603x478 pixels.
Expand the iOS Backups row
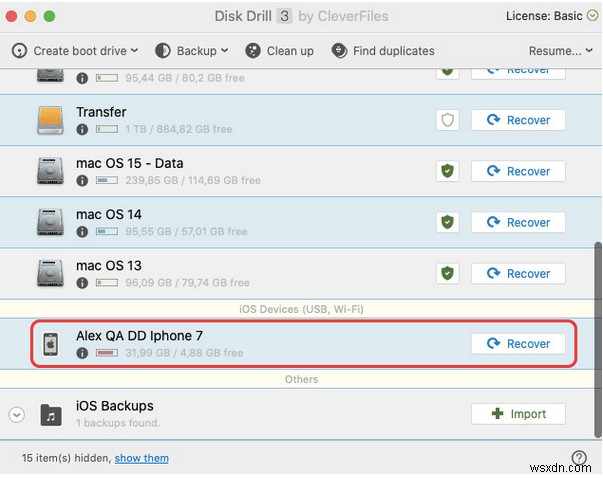(15, 414)
